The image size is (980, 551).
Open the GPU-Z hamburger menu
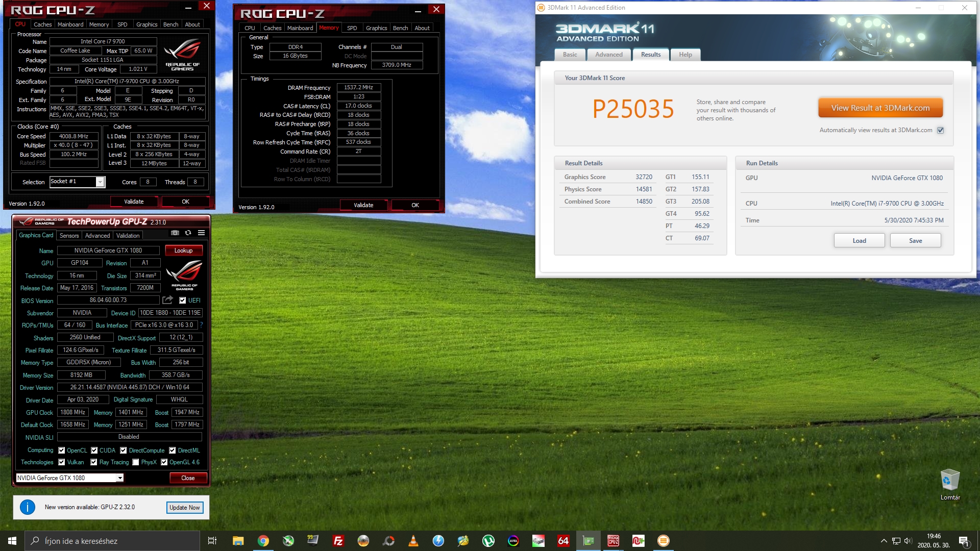coord(202,233)
